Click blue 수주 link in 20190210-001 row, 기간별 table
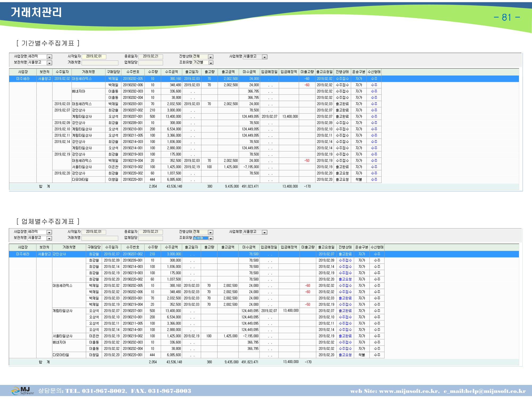 click(374, 129)
